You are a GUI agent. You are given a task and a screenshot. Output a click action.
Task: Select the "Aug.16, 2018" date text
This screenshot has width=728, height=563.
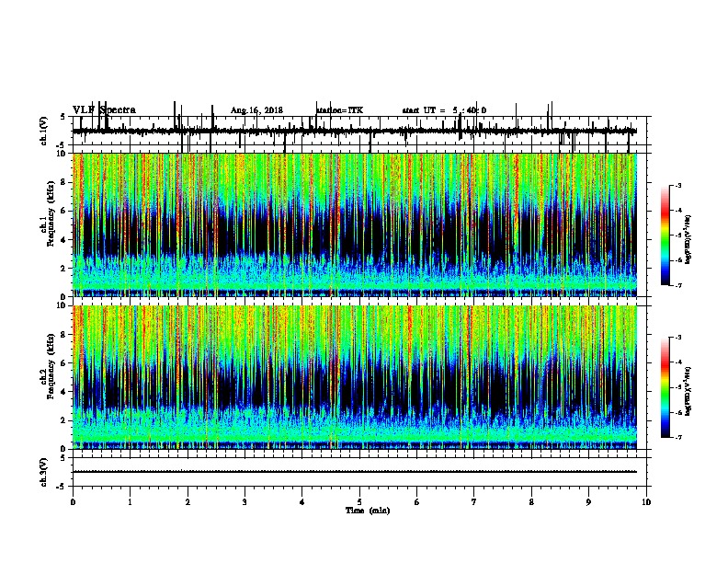[256, 110]
